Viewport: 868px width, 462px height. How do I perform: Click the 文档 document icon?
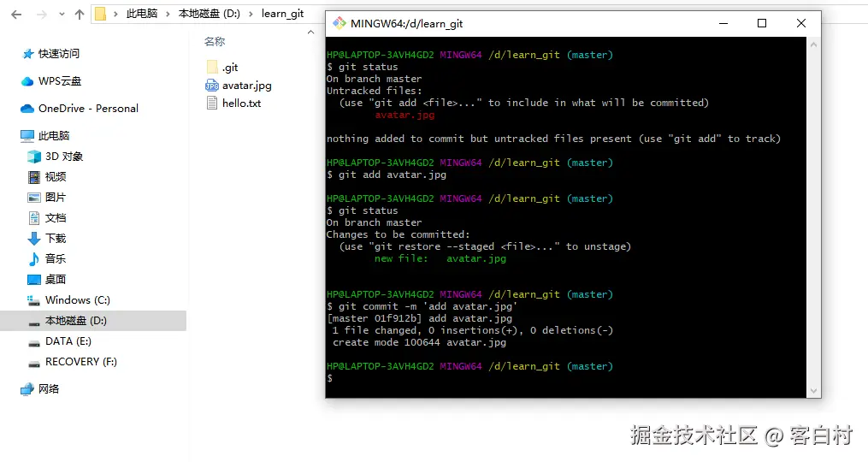34,217
